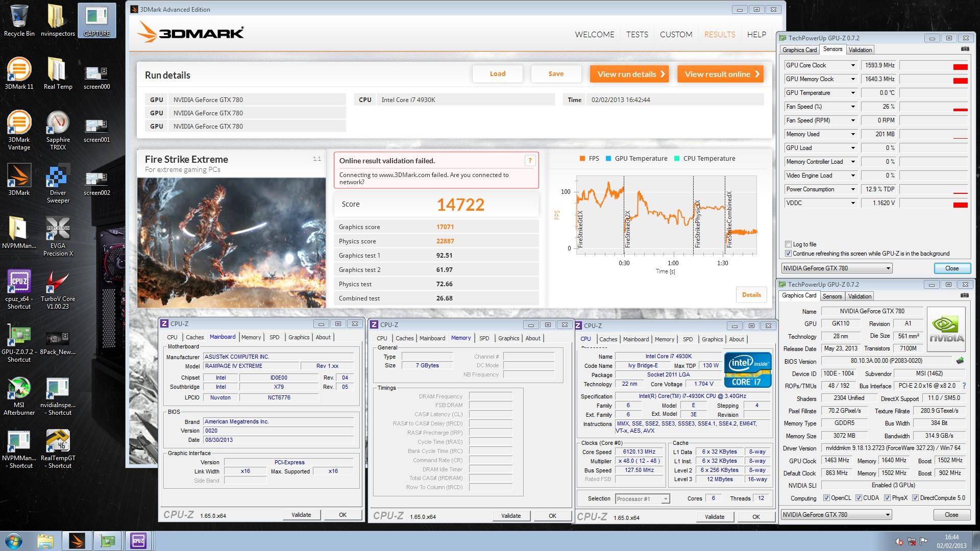Screen dimensions: 980x551
Task: Click the Details button under the FPS chart
Action: pos(751,295)
